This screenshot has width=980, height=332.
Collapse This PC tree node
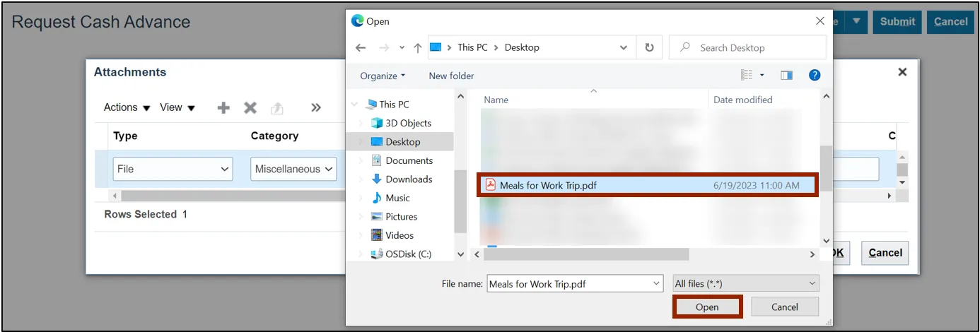click(x=354, y=105)
